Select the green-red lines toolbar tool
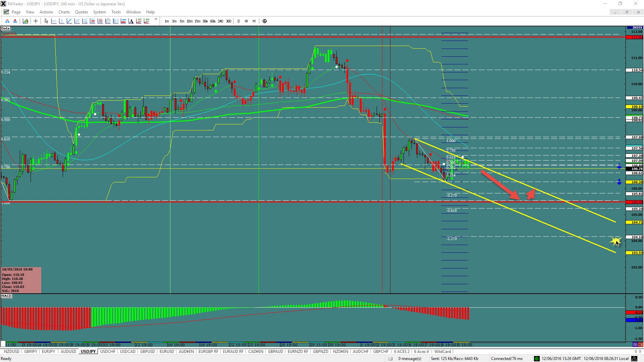The image size is (644, 362). (x=146, y=21)
